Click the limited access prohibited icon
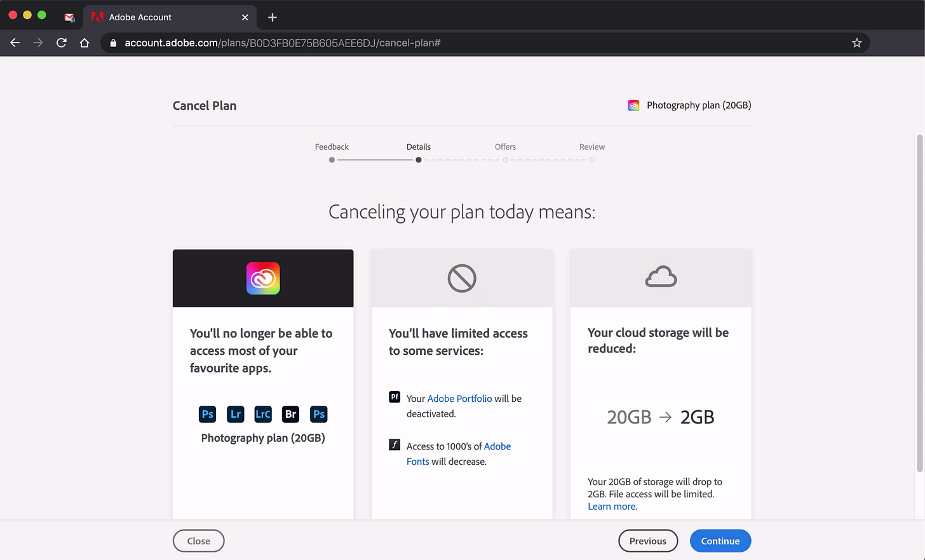925x560 pixels. point(462,278)
